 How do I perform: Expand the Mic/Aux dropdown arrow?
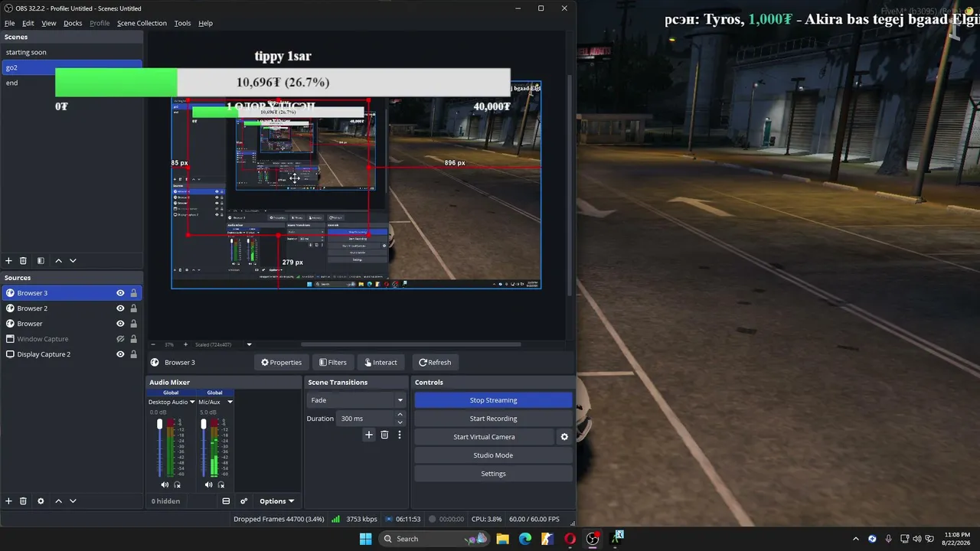point(230,402)
